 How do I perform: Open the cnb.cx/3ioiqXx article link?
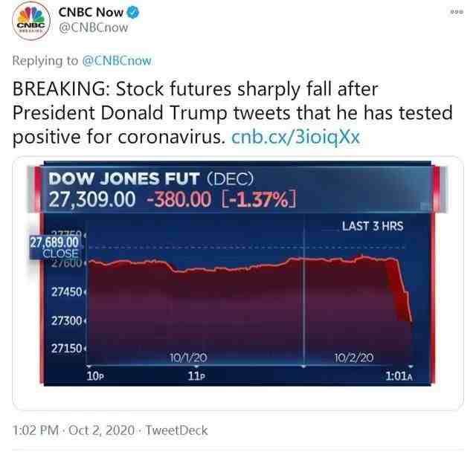click(295, 136)
